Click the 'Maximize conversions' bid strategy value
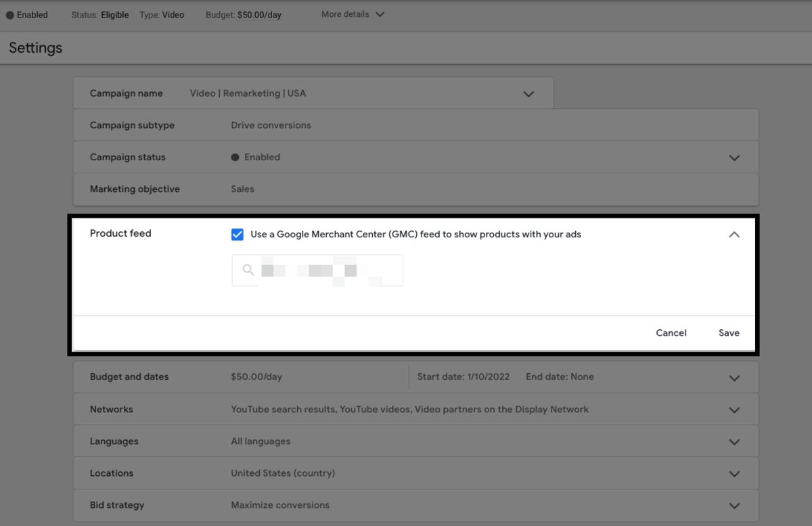The height and width of the screenshot is (526, 812). [x=280, y=504]
